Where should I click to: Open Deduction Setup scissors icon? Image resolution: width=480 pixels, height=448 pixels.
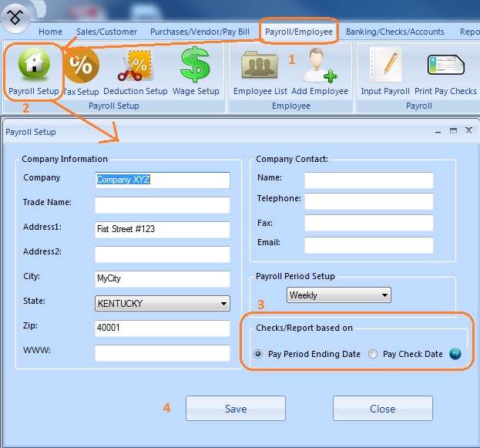click(136, 65)
